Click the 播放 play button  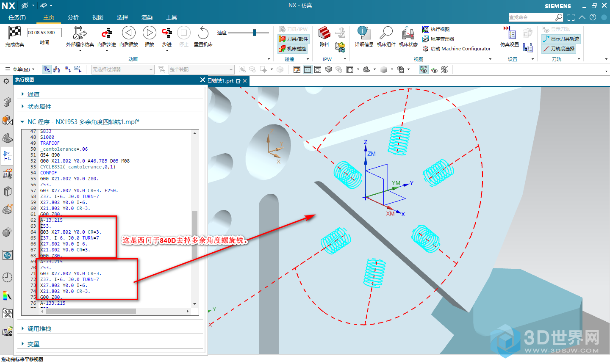pyautogui.click(x=149, y=33)
